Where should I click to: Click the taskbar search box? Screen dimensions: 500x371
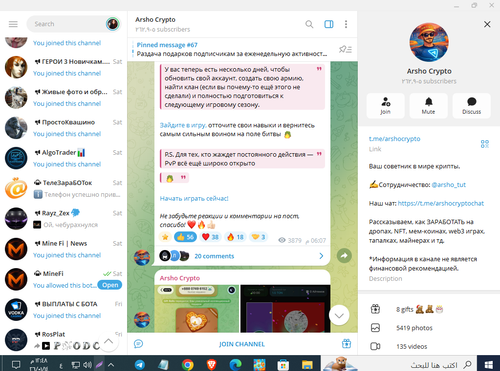pyautogui.click(x=398, y=364)
